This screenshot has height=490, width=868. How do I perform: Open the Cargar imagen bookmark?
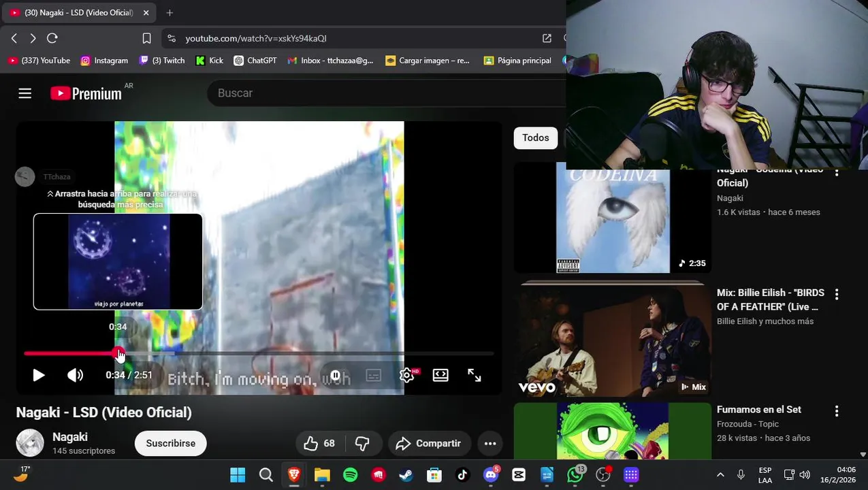pos(428,61)
